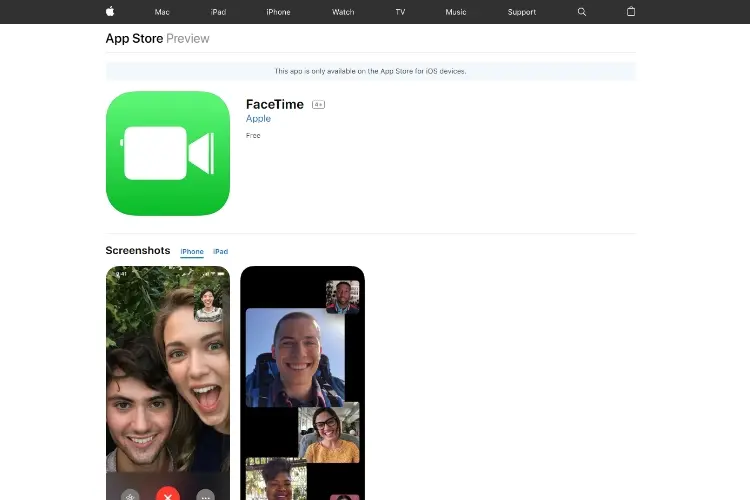Click the FaceTime app title
This screenshot has width=750, height=500.
tap(275, 104)
